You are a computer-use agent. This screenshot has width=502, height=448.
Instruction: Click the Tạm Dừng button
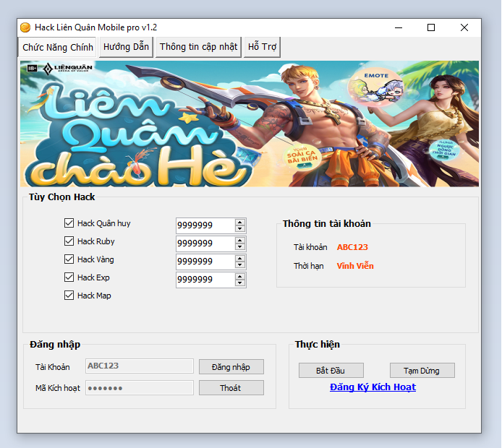[x=422, y=371]
